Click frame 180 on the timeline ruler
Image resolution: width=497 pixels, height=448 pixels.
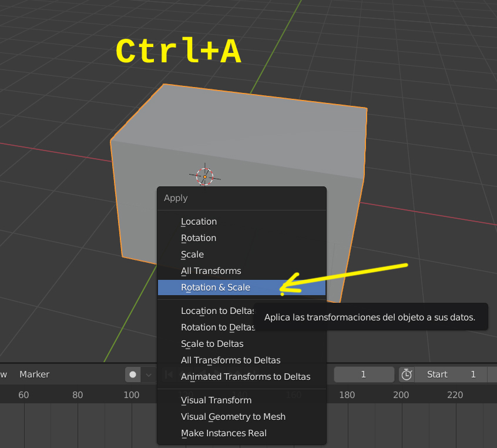347,395
